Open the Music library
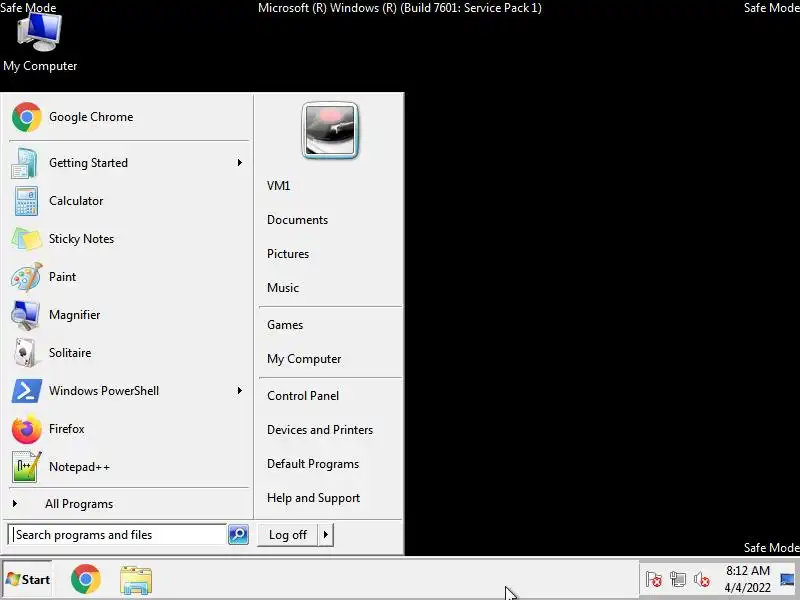This screenshot has width=800, height=600. [x=283, y=288]
